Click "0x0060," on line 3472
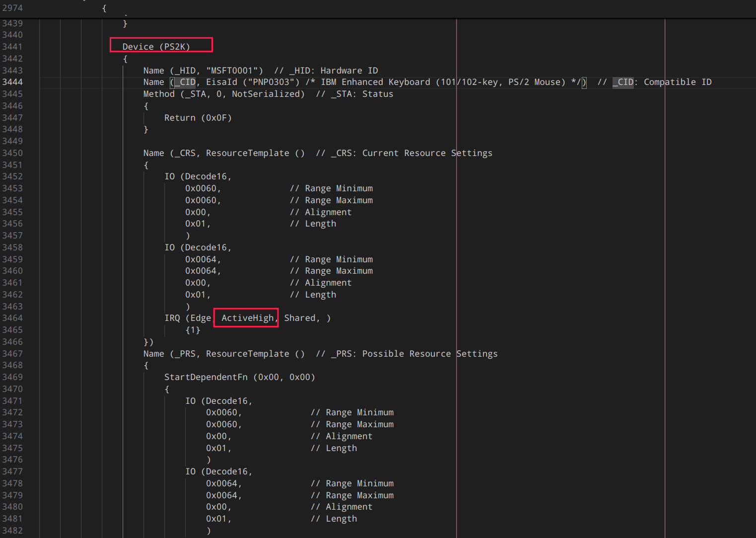The image size is (756, 538). click(x=224, y=412)
